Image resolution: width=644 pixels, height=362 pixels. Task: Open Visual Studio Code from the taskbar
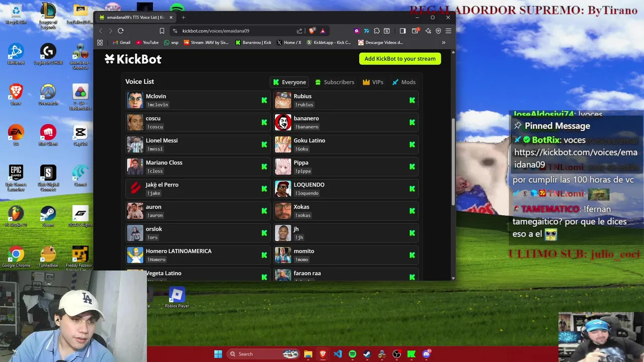click(338, 354)
